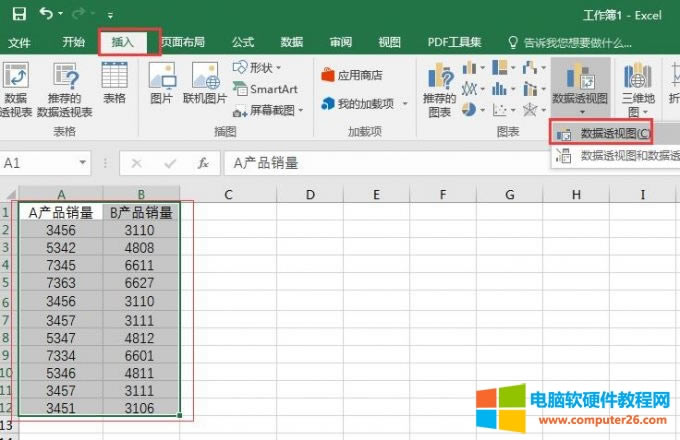Click the Save icon in title bar
680x440 pixels.
coord(17,14)
